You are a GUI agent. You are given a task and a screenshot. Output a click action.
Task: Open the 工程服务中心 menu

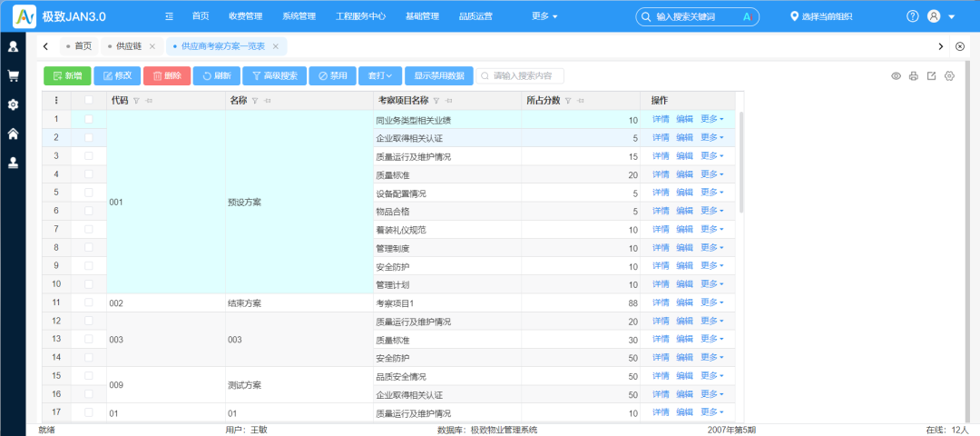[x=360, y=16]
